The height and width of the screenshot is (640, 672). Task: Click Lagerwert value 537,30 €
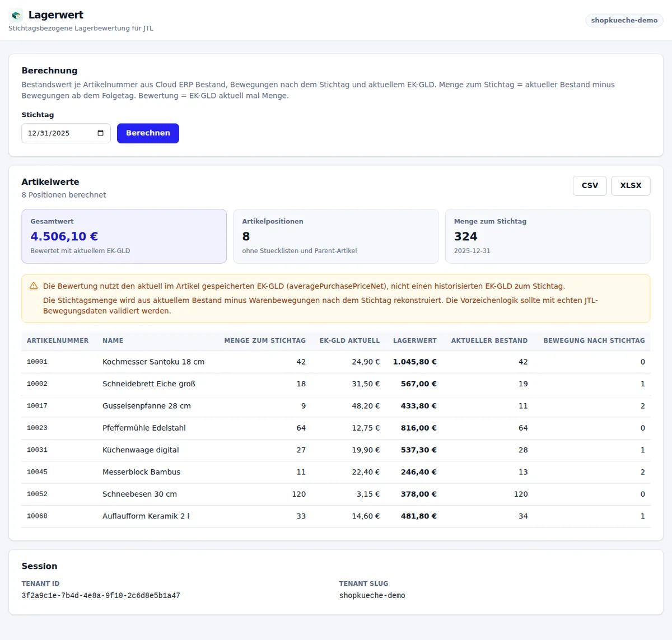[x=419, y=450]
